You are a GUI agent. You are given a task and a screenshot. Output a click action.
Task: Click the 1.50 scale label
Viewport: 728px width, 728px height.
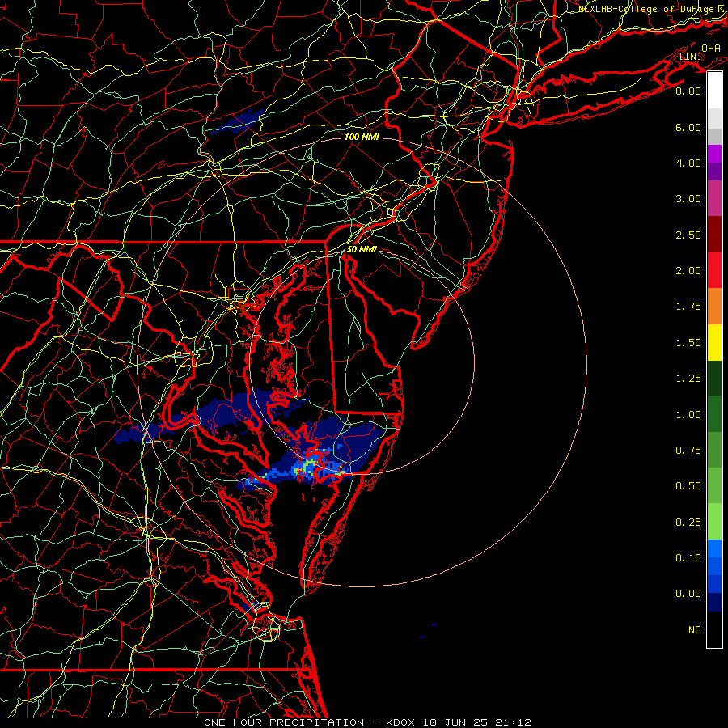[688, 343]
